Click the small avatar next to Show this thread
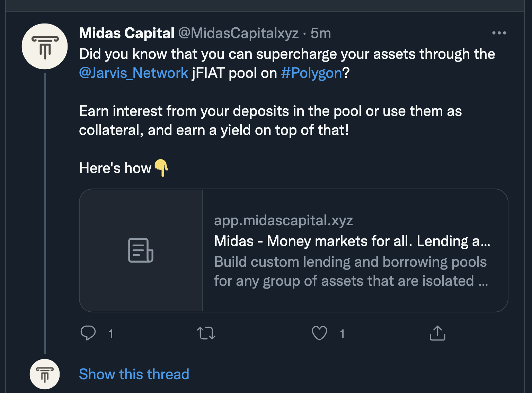 [x=44, y=374]
